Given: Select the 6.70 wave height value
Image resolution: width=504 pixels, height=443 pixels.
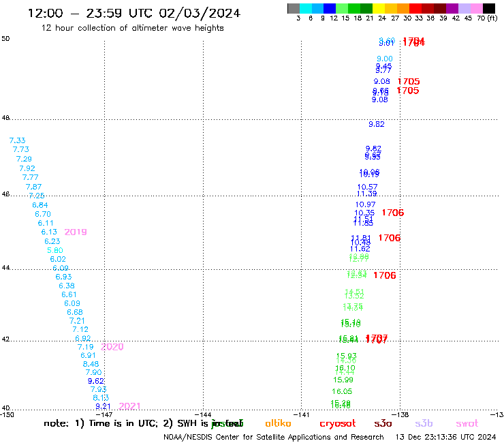Looking at the screenshot, I should (x=43, y=214).
